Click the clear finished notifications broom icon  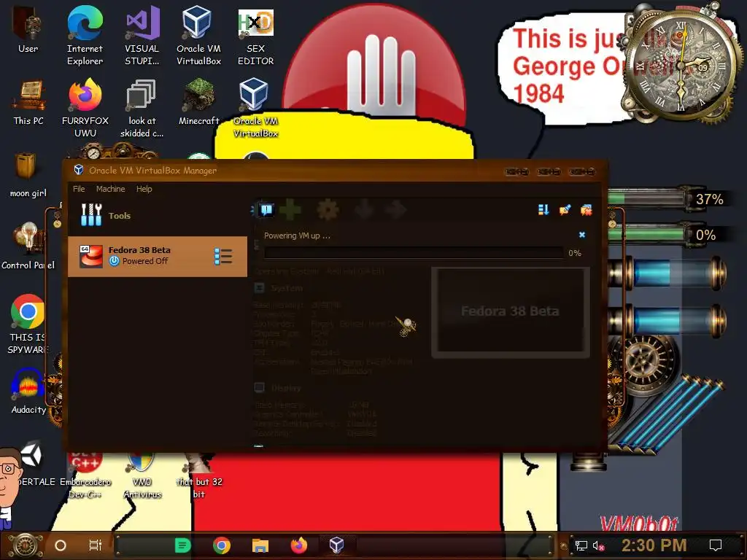[x=565, y=210]
